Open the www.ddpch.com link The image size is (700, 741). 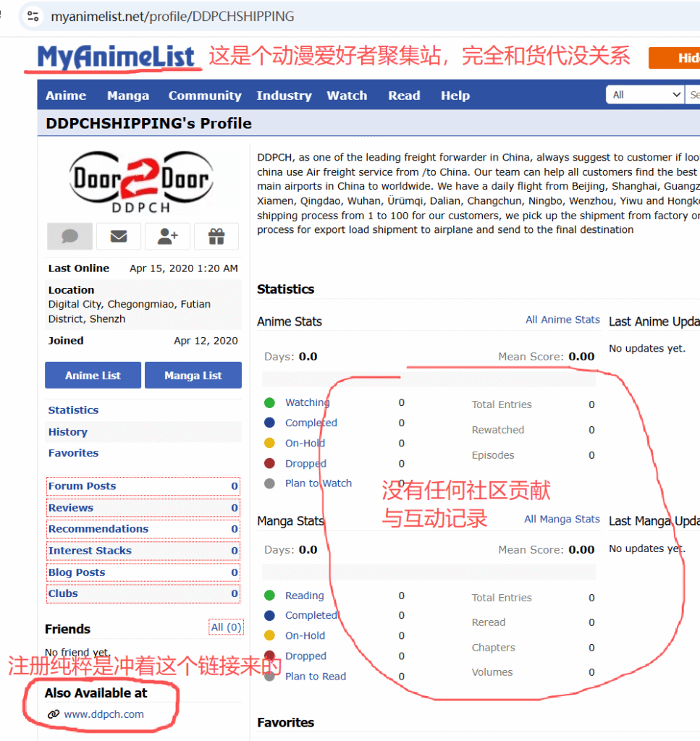point(104,714)
